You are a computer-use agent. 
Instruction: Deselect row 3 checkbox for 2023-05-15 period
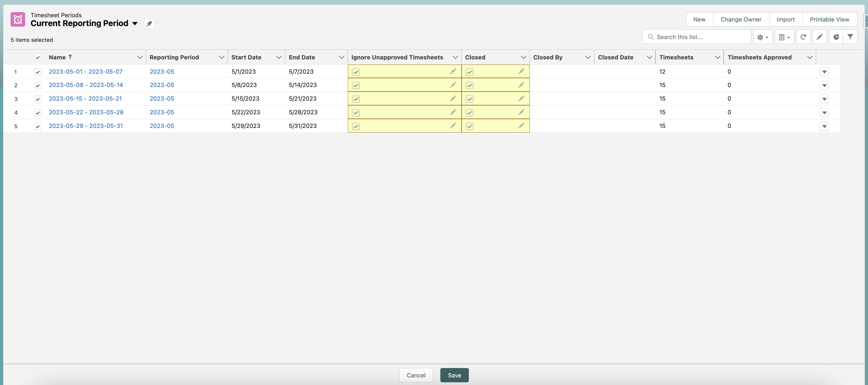point(38,99)
